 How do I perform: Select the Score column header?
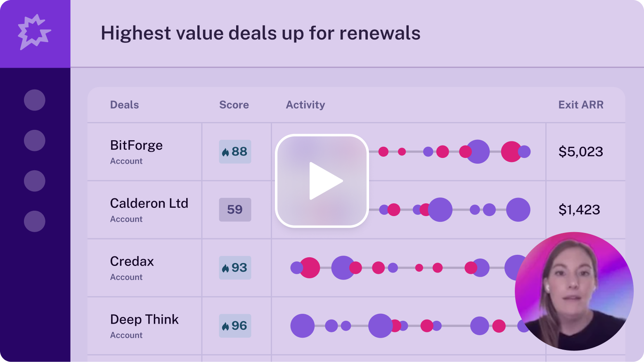click(234, 105)
